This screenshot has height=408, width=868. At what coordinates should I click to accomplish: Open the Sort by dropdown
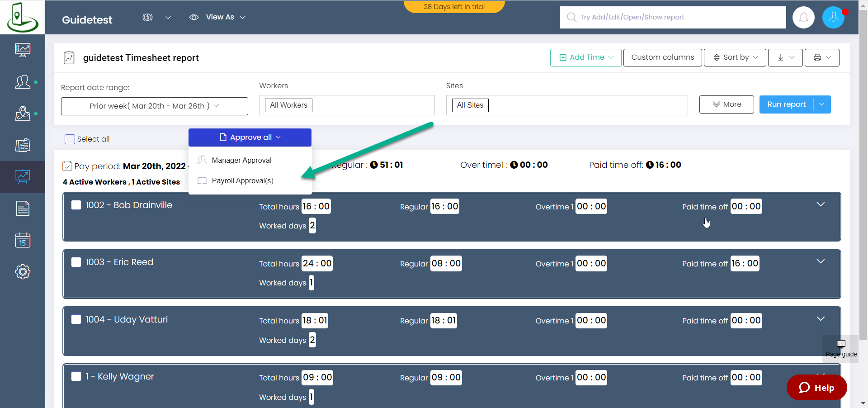735,57
